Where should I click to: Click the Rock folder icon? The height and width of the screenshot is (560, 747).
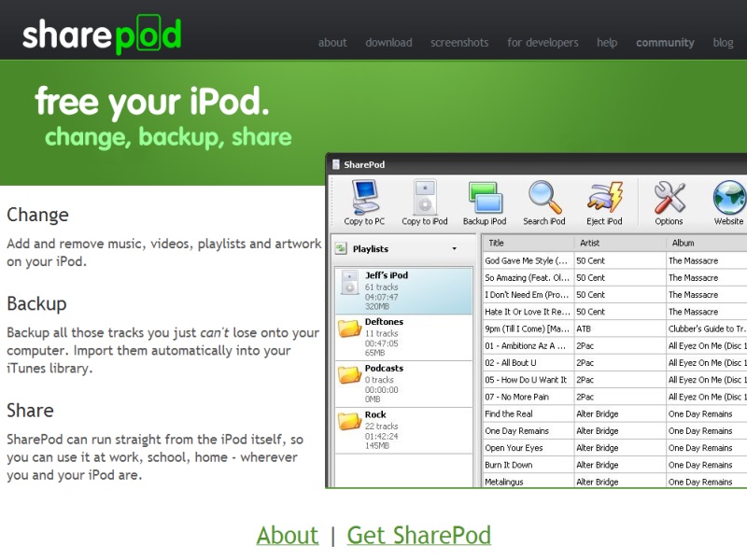coord(349,421)
